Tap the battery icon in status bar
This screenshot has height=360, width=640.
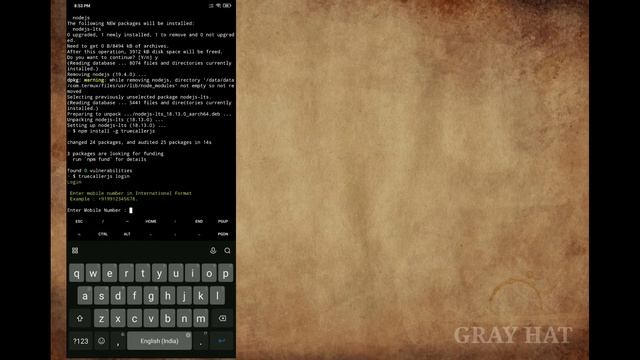coord(227,6)
